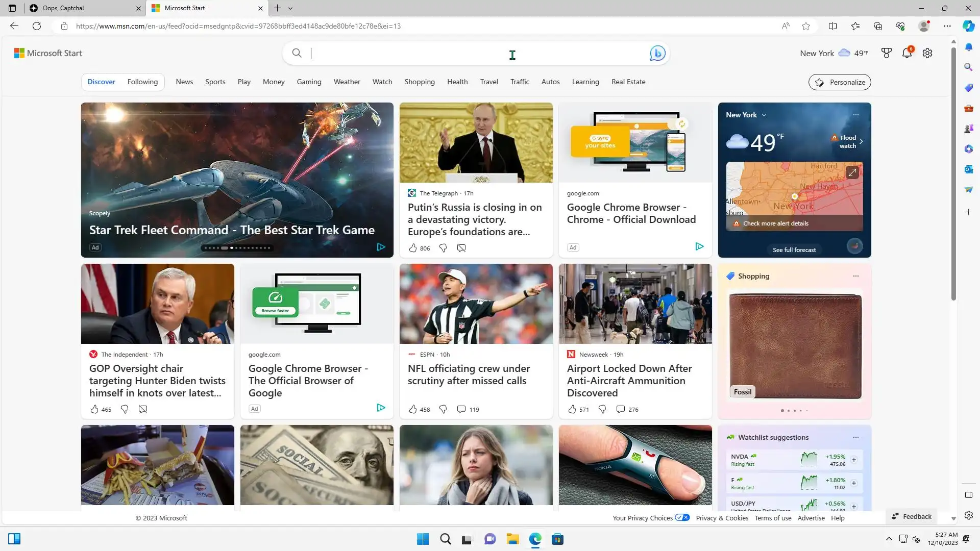Open the notifications bell on Microsoft Start
Screen dimensions: 980x551
(907, 53)
